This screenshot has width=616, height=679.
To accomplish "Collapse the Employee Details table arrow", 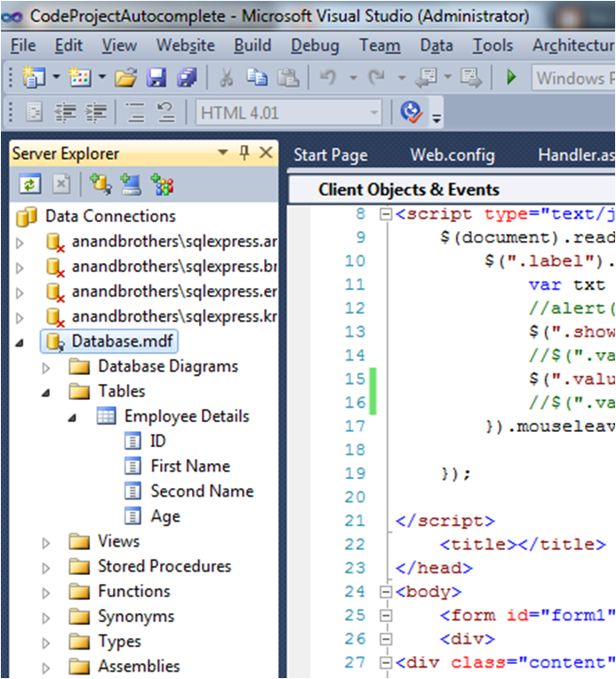I will [72, 419].
